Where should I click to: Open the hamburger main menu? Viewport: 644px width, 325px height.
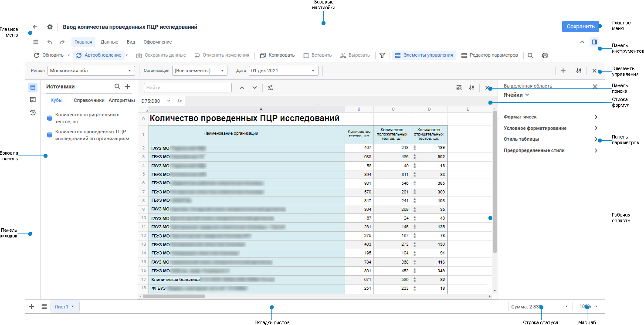tap(36, 42)
